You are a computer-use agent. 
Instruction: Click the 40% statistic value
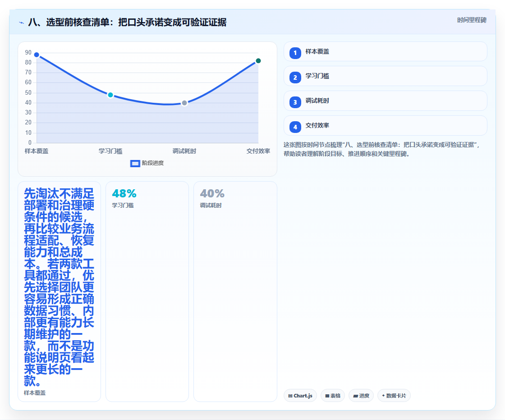tap(212, 193)
